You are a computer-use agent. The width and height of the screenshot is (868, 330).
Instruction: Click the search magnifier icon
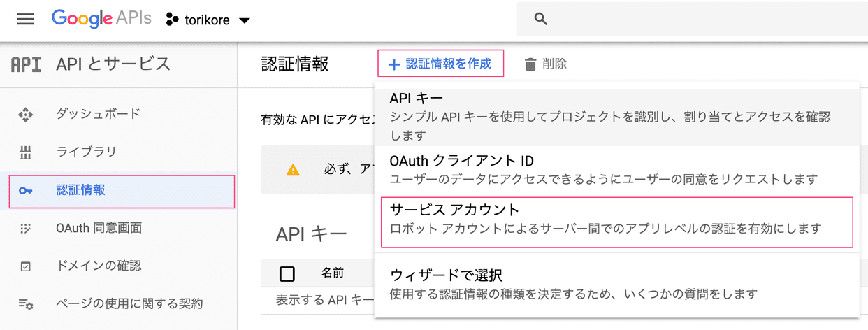click(540, 19)
